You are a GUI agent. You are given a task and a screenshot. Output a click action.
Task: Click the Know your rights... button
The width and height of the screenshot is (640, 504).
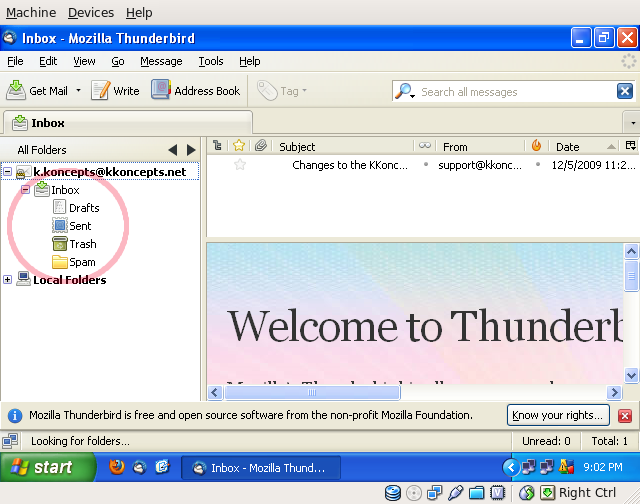coord(558,415)
